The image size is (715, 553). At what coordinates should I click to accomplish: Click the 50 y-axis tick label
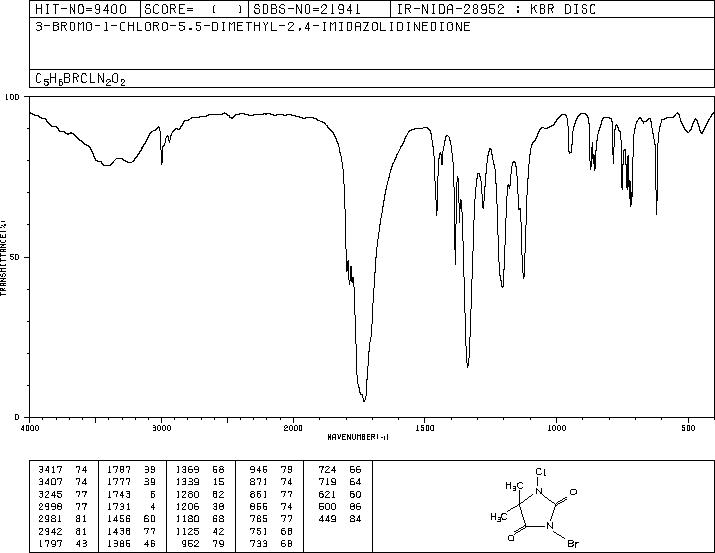pyautogui.click(x=16, y=257)
